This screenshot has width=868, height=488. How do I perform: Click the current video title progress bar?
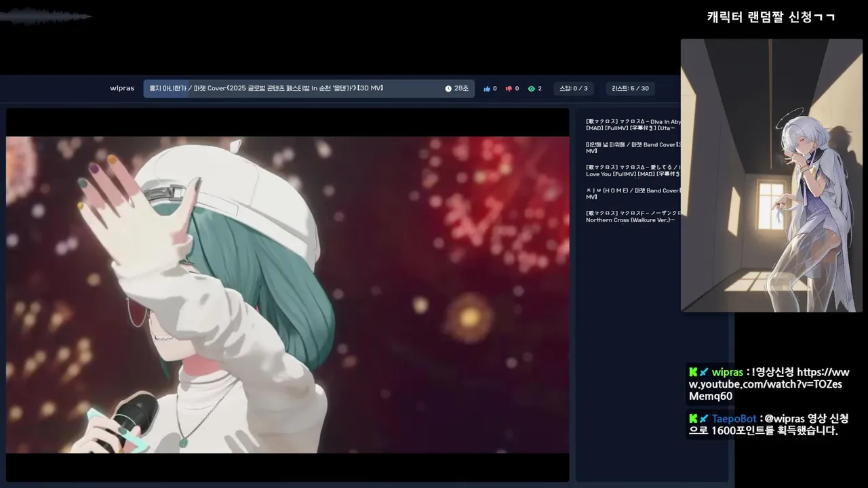click(x=309, y=89)
